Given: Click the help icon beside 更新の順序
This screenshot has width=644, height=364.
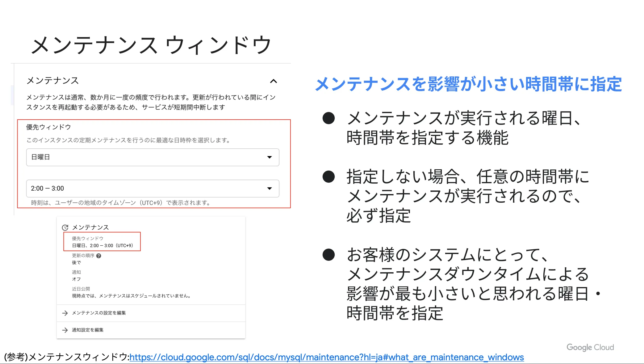Looking at the screenshot, I should [99, 256].
